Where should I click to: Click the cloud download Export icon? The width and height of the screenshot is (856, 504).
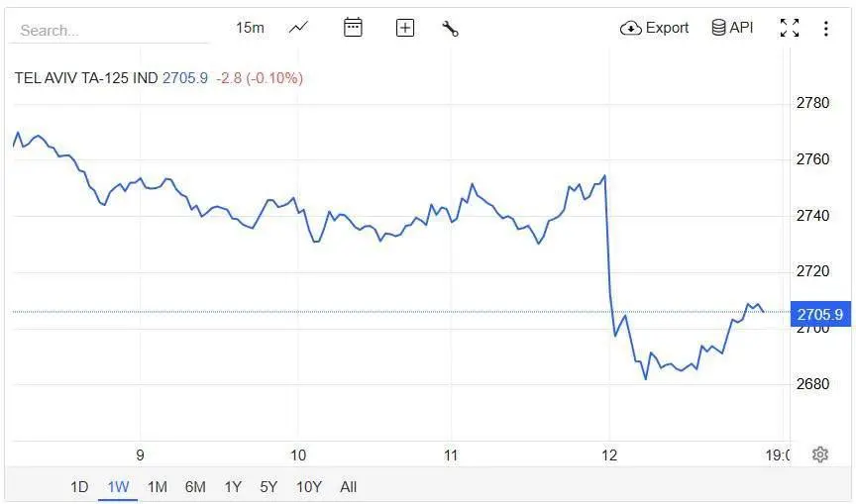point(630,28)
